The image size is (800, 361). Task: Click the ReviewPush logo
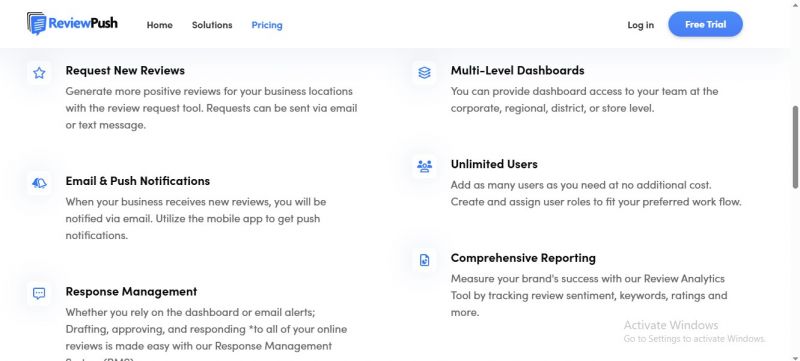point(72,23)
